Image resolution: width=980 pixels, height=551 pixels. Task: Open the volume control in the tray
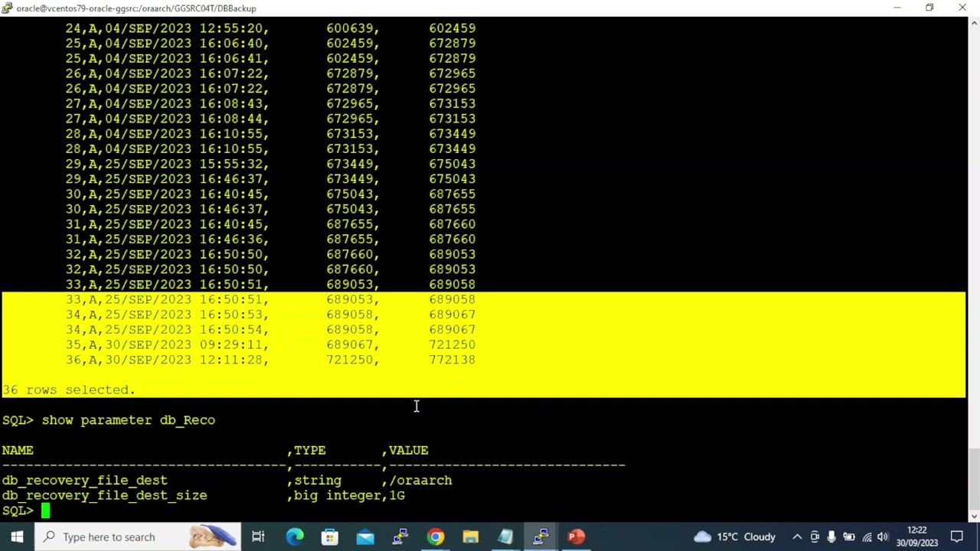883,536
